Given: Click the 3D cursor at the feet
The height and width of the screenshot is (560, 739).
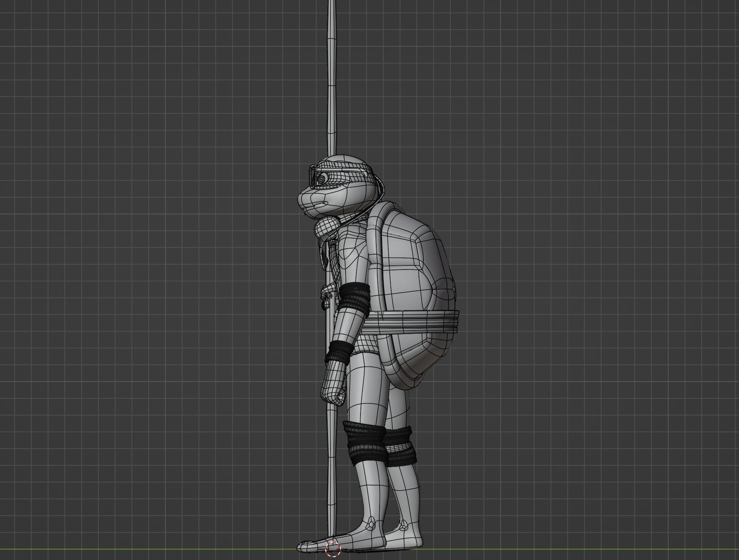Looking at the screenshot, I should point(332,549).
